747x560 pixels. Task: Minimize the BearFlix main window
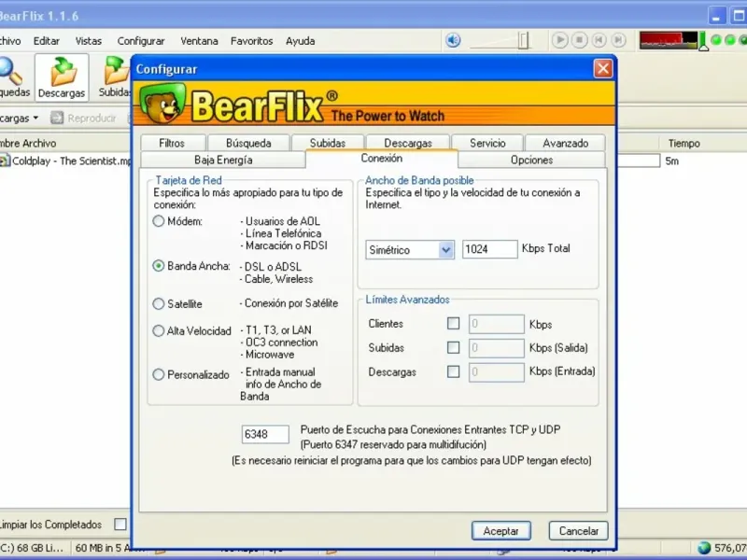pyautogui.click(x=716, y=16)
